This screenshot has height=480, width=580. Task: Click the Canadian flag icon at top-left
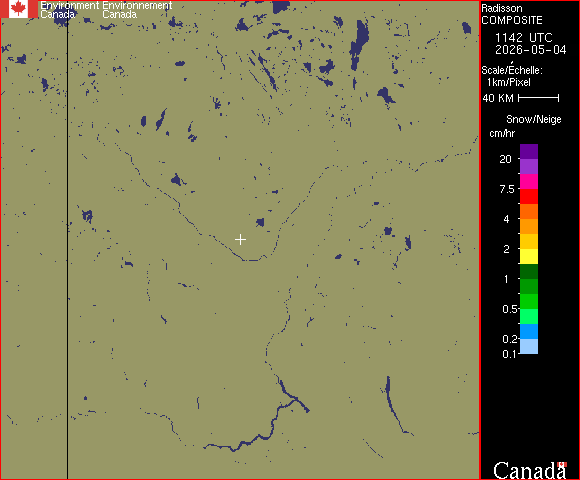point(19,9)
